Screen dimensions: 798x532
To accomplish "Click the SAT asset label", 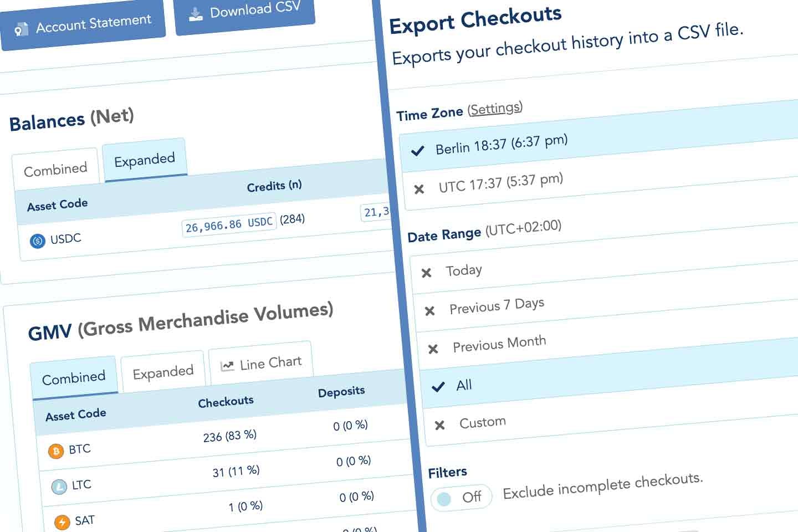I will coord(85,520).
